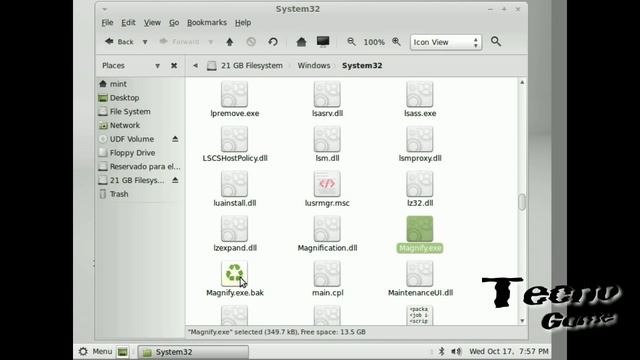Viewport: 640px width, 360px height.
Task: Open the Icon View dropdown
Action: [446, 42]
